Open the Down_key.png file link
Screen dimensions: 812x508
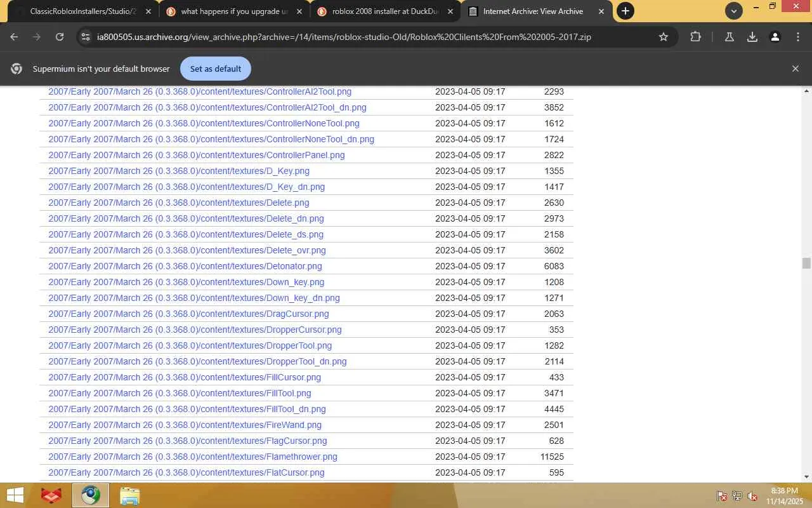(x=186, y=282)
